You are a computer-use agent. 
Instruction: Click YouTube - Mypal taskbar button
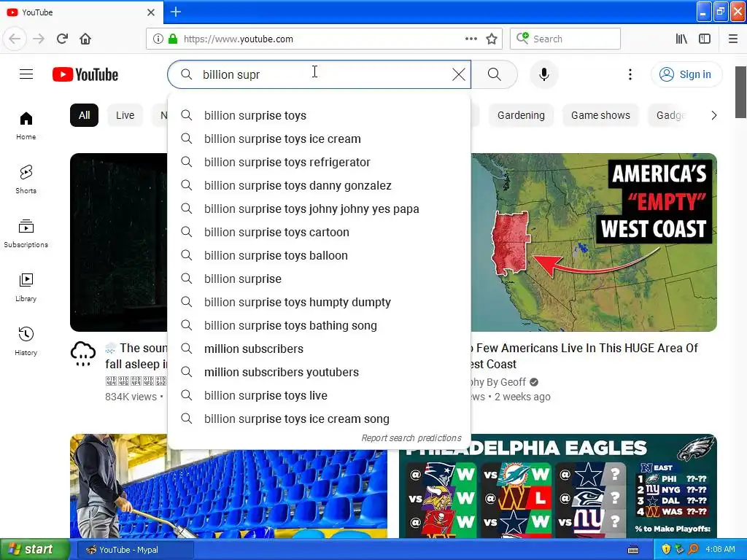click(135, 550)
